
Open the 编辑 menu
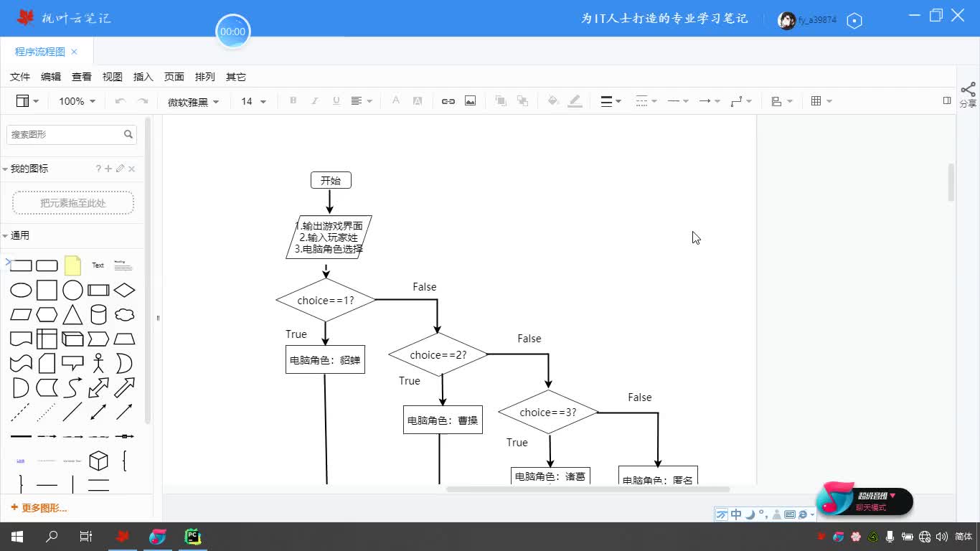point(51,77)
